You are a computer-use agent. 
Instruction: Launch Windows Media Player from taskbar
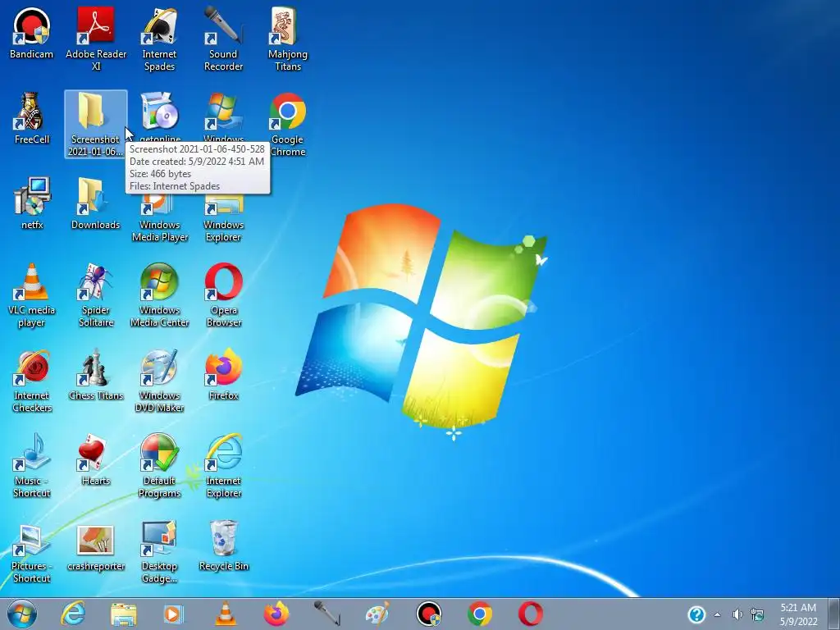point(174,614)
